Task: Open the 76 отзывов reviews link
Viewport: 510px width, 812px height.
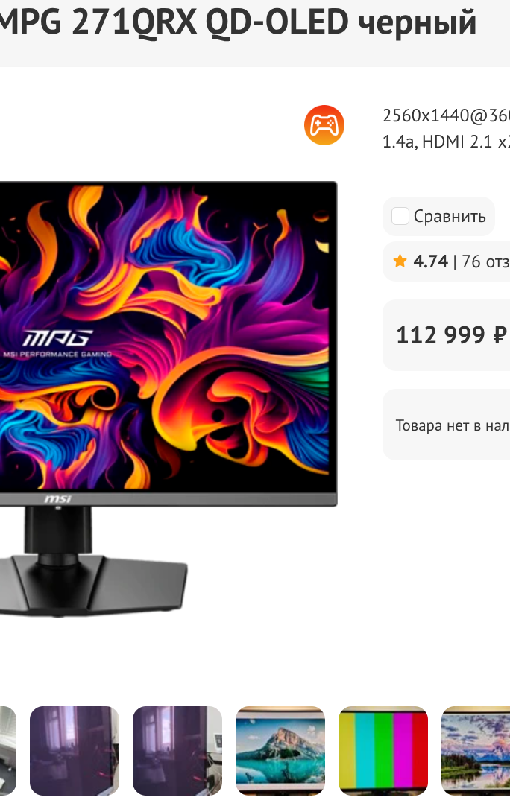Action: click(x=485, y=261)
